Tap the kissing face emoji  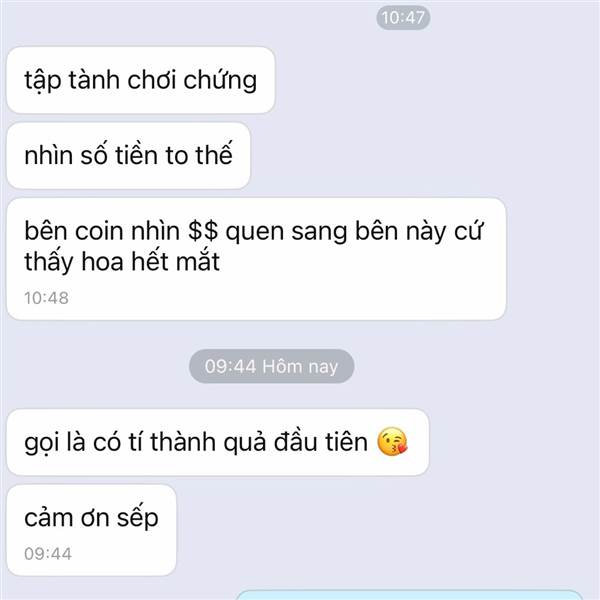click(392, 441)
